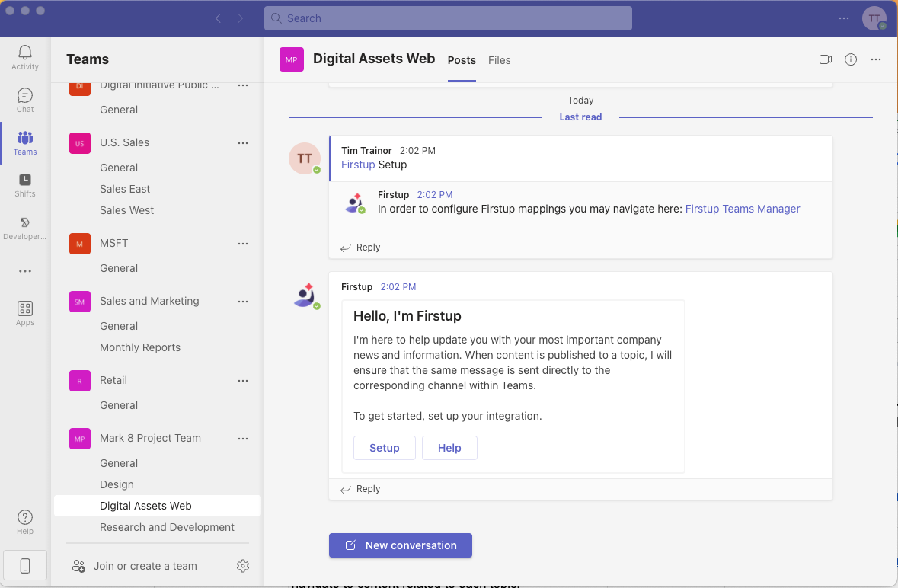Go back with the history arrow

218,18
